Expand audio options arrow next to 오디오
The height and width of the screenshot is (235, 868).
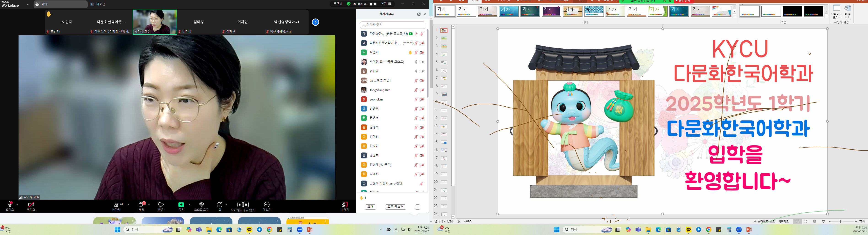click(17, 204)
